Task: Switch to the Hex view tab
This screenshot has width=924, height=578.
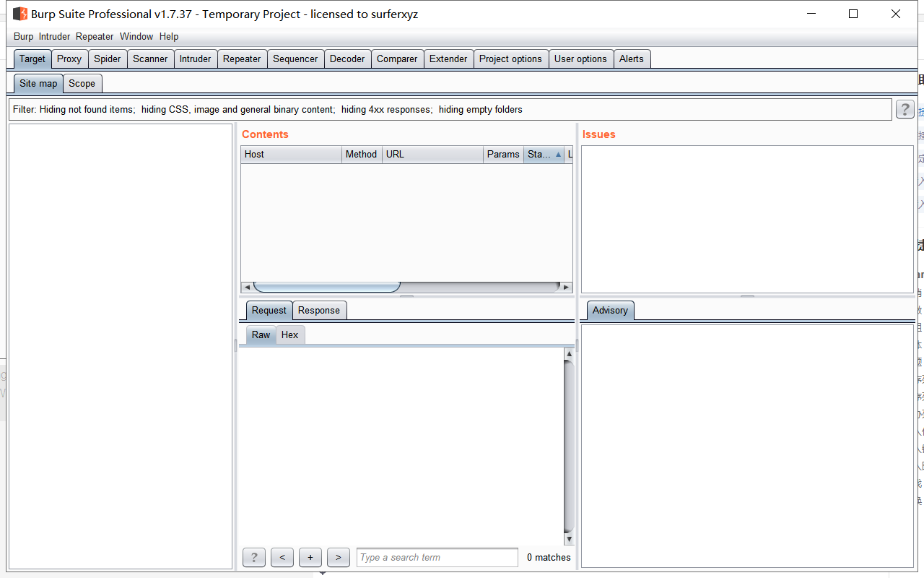Action: (290, 335)
